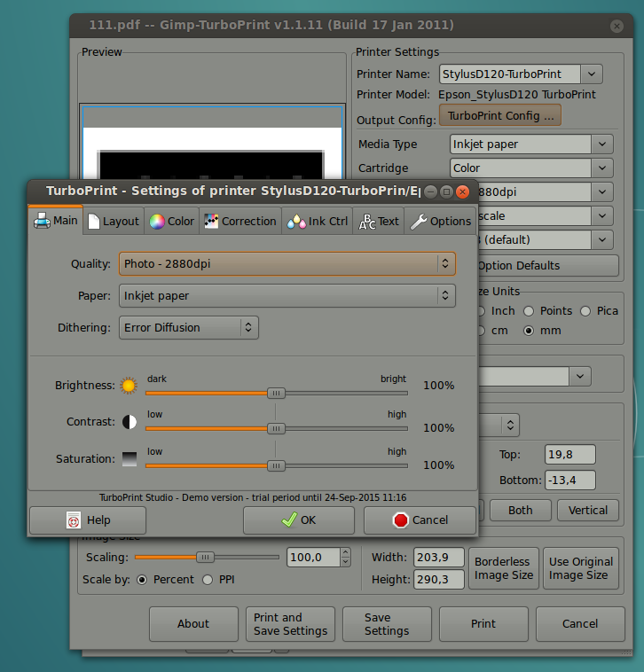Click the print preview thumbnail
Screen dimensions: 644x672
213,142
